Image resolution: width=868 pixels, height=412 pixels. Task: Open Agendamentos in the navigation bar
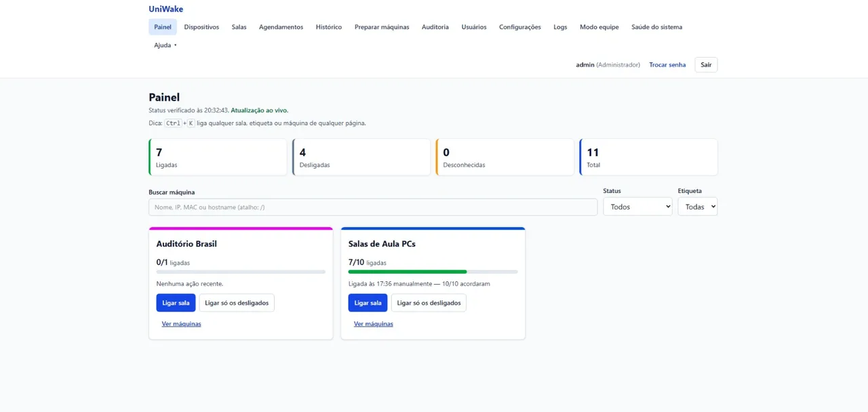point(281,27)
